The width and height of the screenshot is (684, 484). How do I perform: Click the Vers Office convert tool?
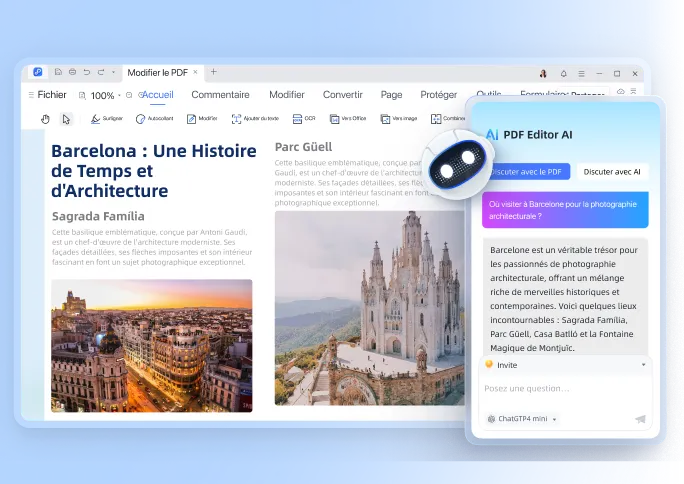[x=348, y=119]
